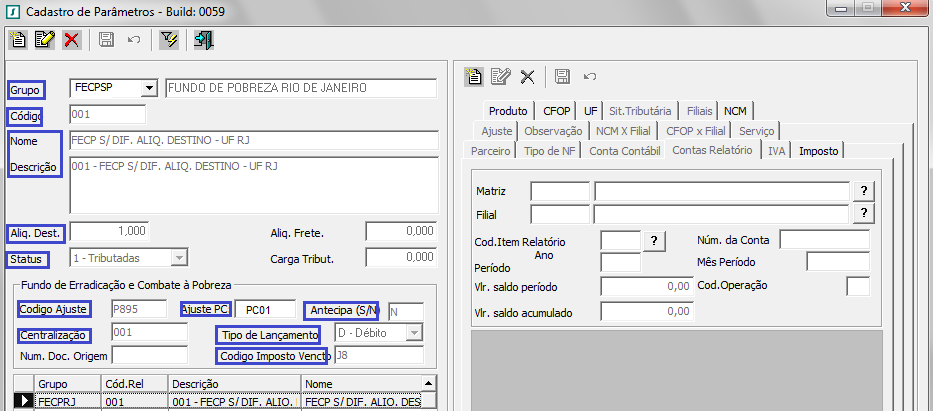Click the red X delete icon in main toolbar
This screenshot has width=933, height=411.
point(71,40)
